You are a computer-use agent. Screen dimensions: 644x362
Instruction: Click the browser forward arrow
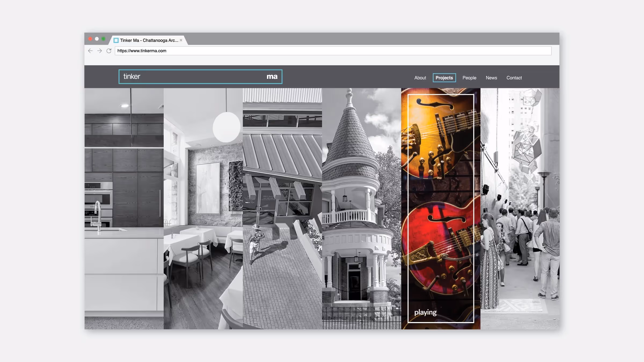pyautogui.click(x=100, y=51)
